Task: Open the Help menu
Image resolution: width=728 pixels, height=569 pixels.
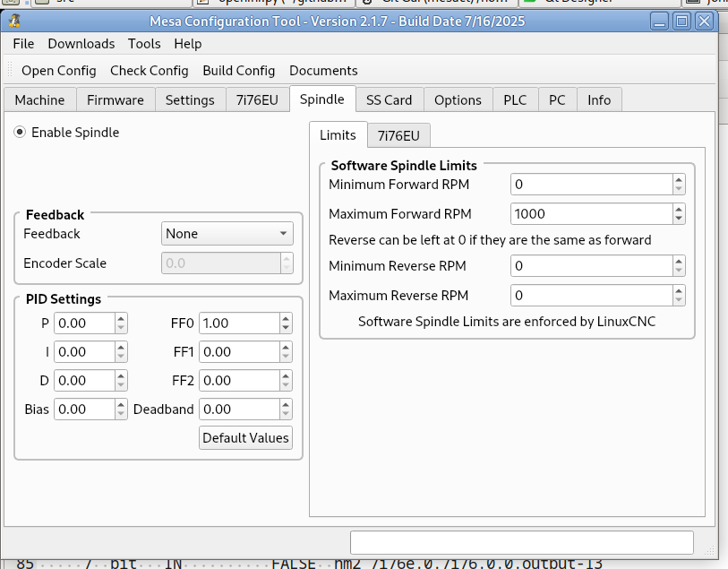Action: [188, 44]
